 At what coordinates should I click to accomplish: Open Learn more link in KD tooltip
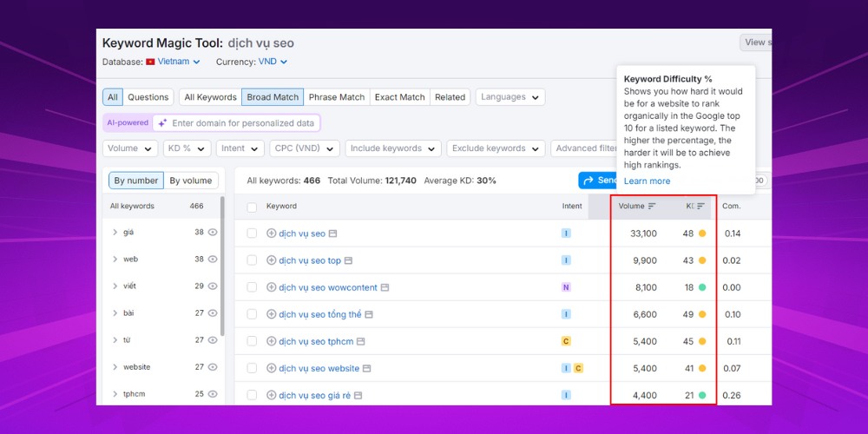pos(647,181)
